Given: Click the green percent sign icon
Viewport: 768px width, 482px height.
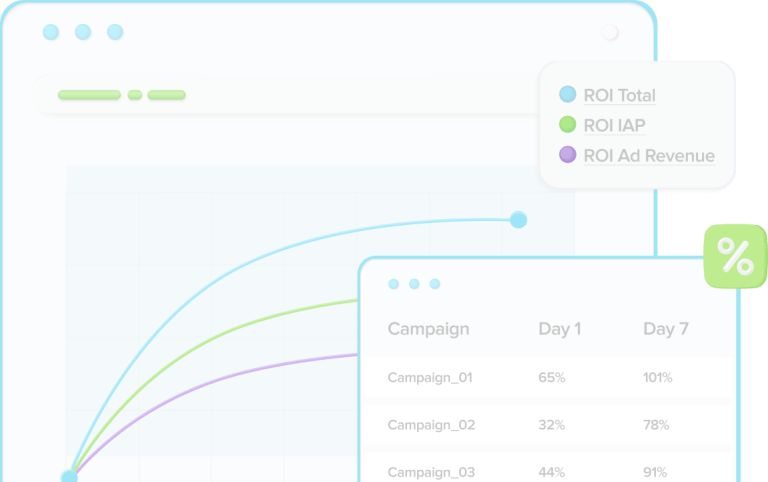Looking at the screenshot, I should [x=735, y=257].
